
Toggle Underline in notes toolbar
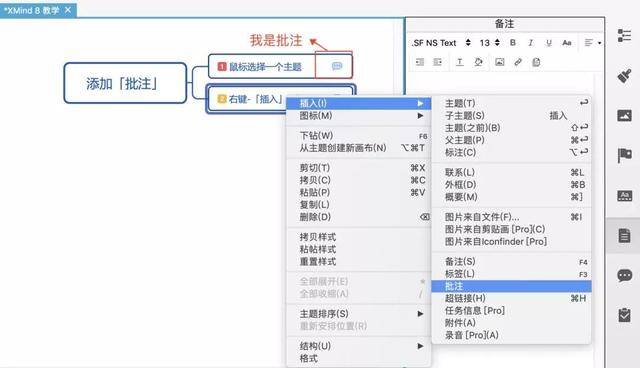click(549, 43)
